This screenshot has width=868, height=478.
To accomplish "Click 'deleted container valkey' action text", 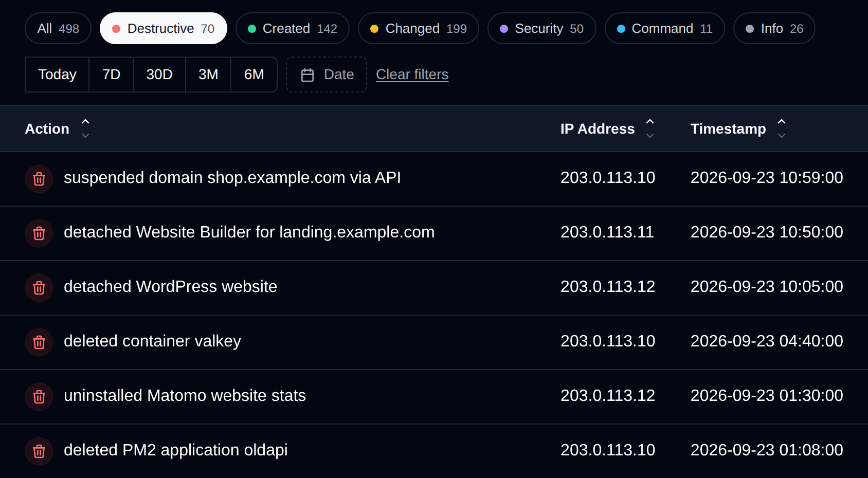I will (152, 341).
